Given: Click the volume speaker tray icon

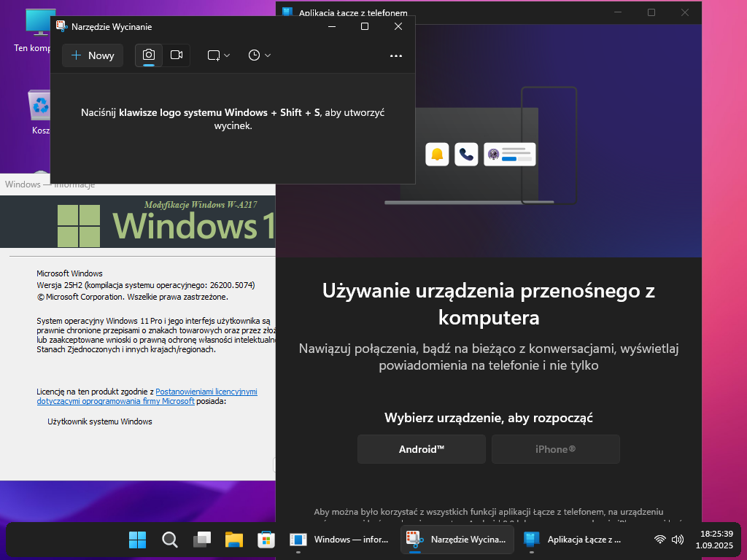Looking at the screenshot, I should (x=678, y=540).
